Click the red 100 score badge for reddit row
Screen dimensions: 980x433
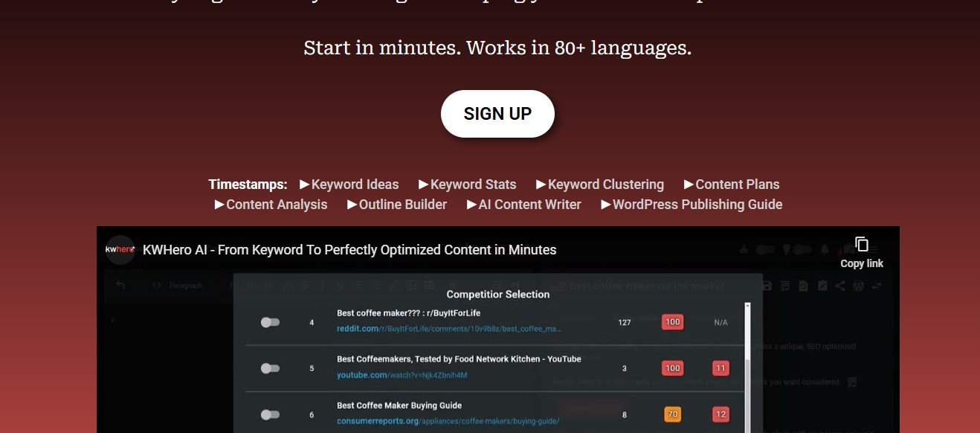pyautogui.click(x=672, y=322)
